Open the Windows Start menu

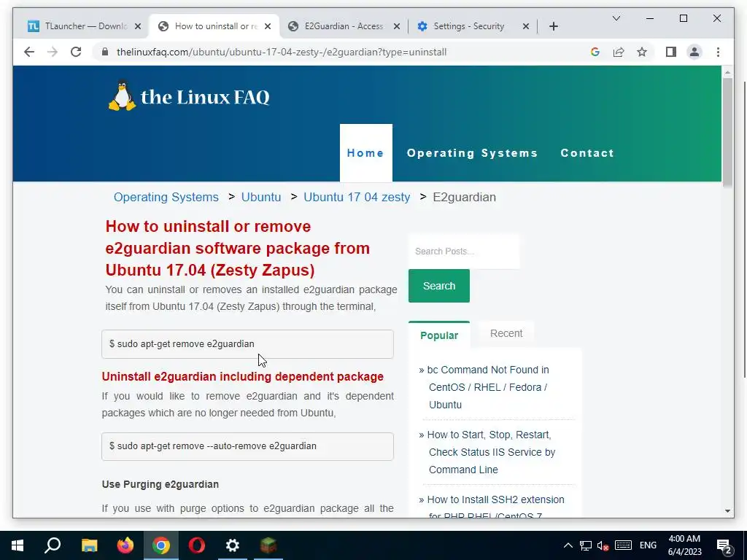pyautogui.click(x=18, y=545)
